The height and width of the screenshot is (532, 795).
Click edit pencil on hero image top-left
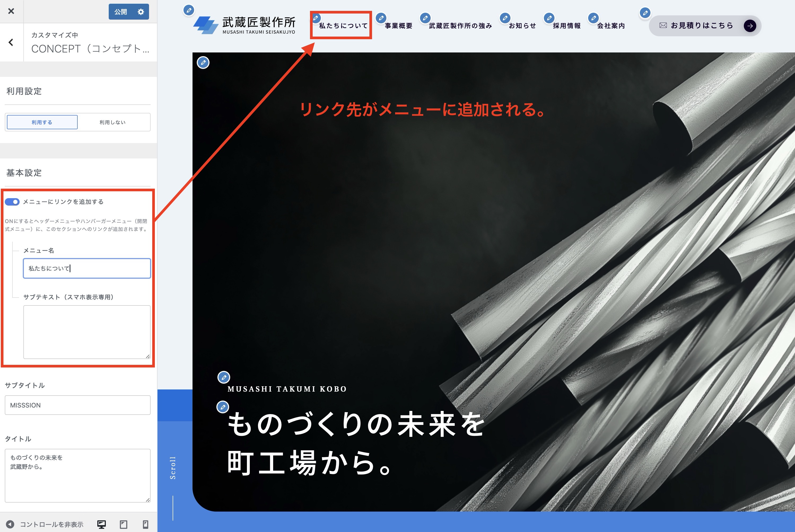coord(203,63)
